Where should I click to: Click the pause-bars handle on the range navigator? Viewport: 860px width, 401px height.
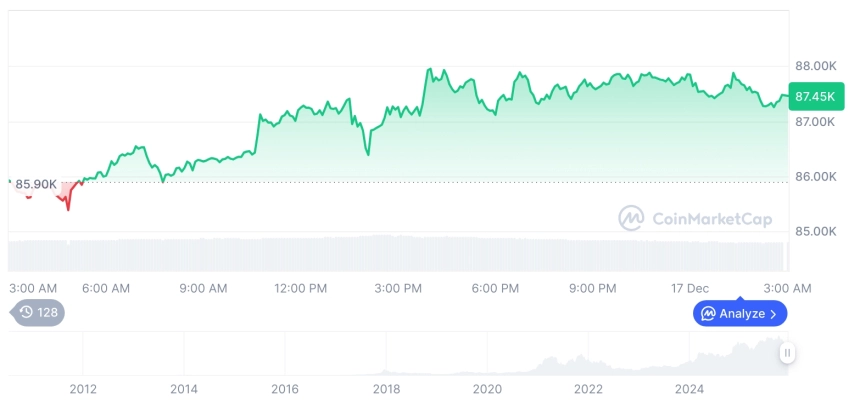(788, 352)
